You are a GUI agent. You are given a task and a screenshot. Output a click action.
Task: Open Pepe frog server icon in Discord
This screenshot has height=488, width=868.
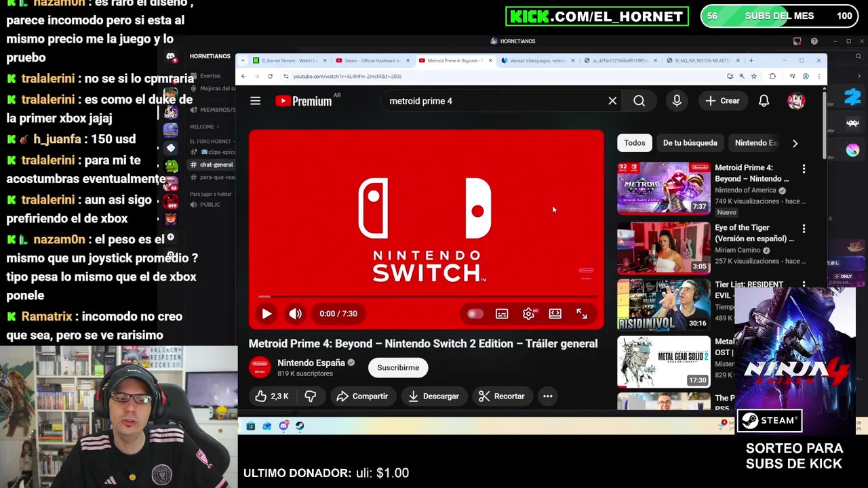coord(170,165)
